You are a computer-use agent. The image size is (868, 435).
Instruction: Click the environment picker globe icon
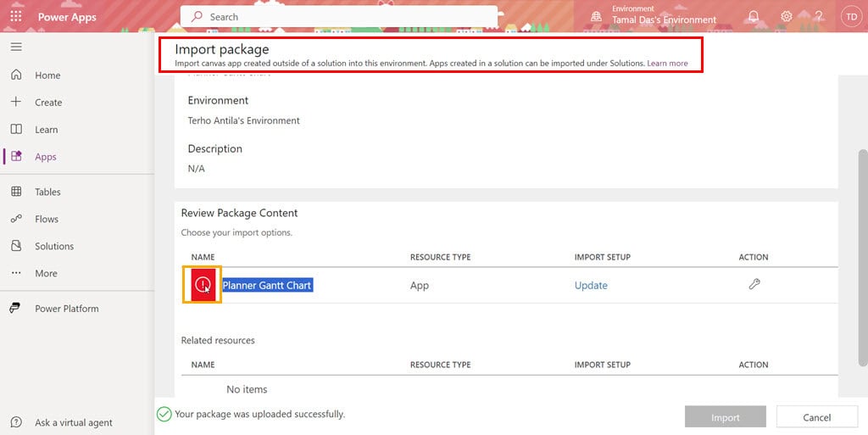coord(596,17)
